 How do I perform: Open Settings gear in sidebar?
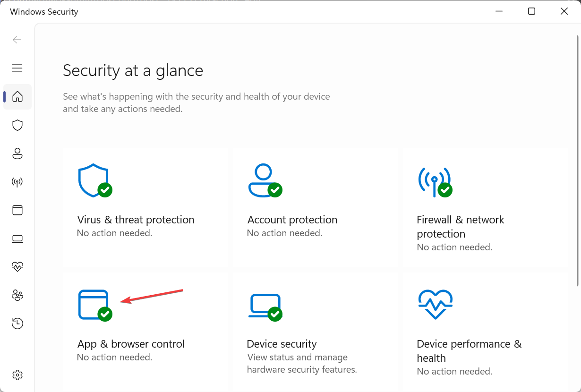[x=17, y=375]
